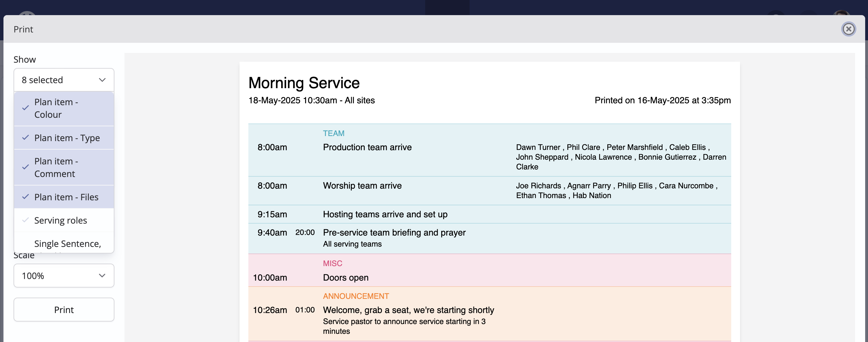This screenshot has width=868, height=342.
Task: Click 'Hosting teams arrive and set up'
Action: [385, 214]
